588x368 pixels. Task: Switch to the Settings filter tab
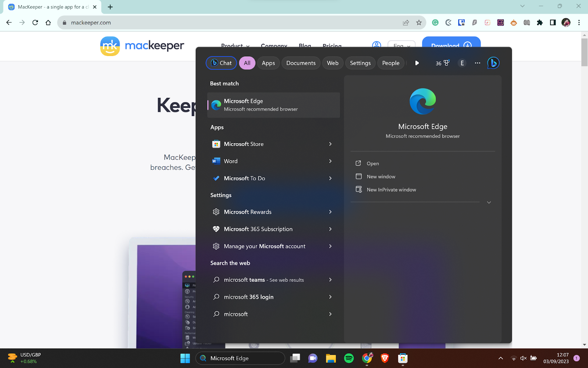click(360, 63)
